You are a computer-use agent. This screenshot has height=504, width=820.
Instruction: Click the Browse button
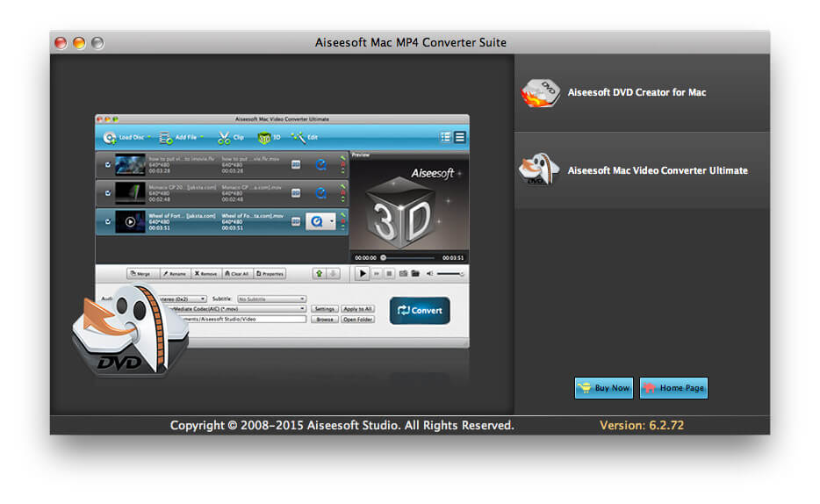click(325, 319)
